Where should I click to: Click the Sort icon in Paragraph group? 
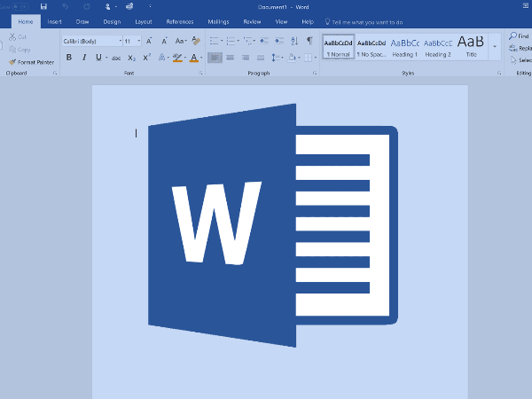[x=294, y=41]
